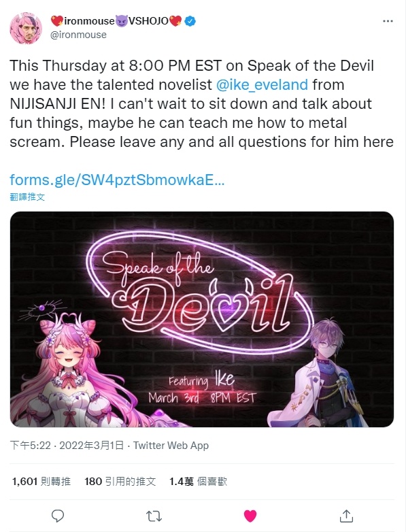Click the retweet arrows icon

tap(154, 516)
